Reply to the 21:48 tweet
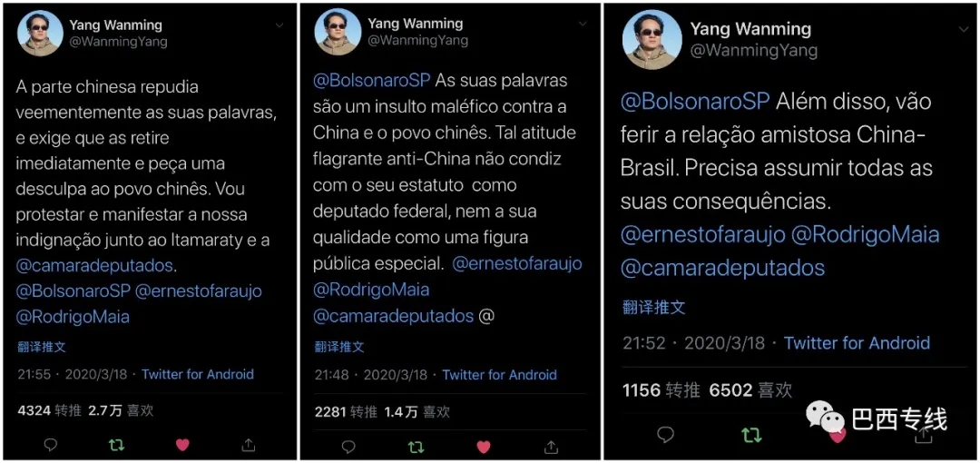 348,447
